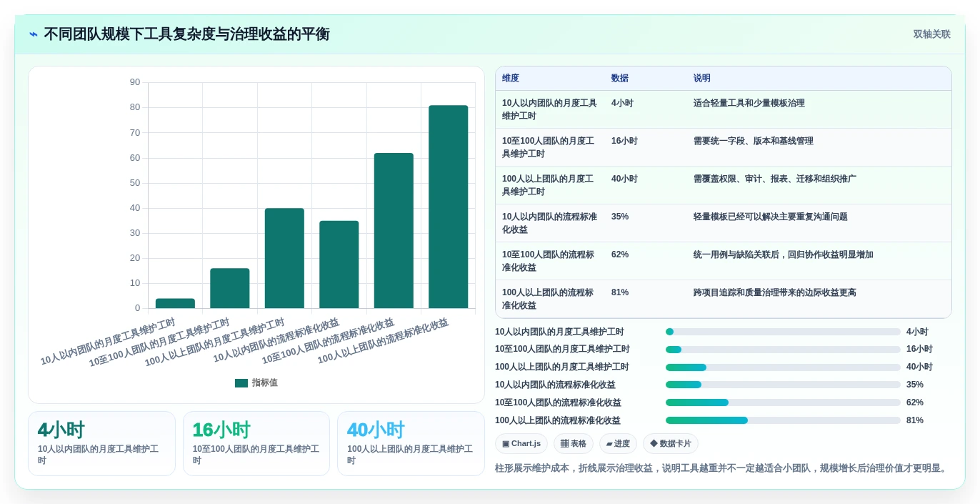Click the 81% value in table
980x504 pixels.
(x=620, y=292)
